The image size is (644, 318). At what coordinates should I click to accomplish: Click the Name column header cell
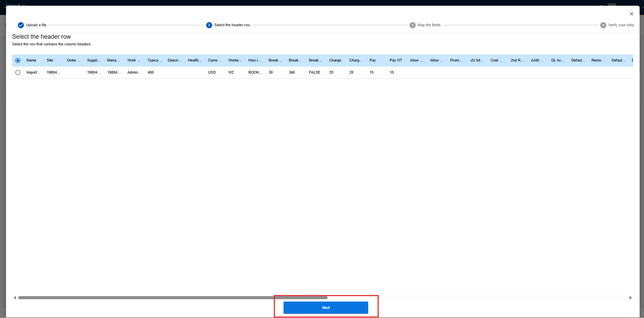pos(31,61)
